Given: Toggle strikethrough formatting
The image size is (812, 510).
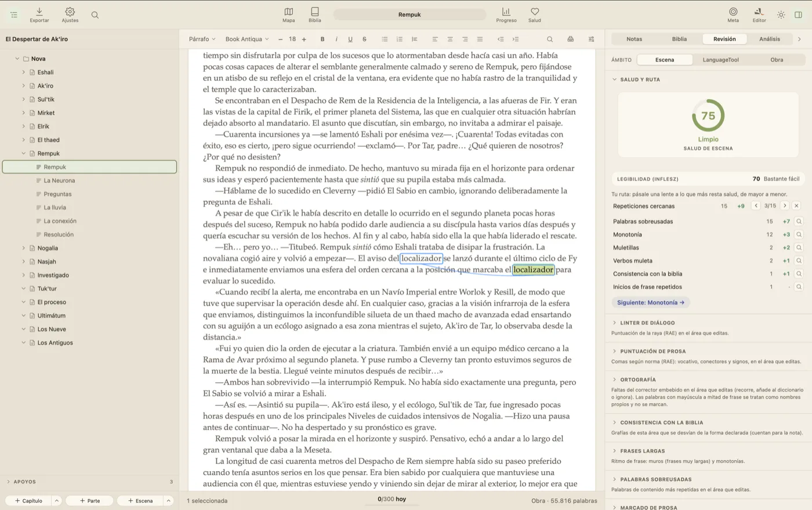Looking at the screenshot, I should point(364,39).
